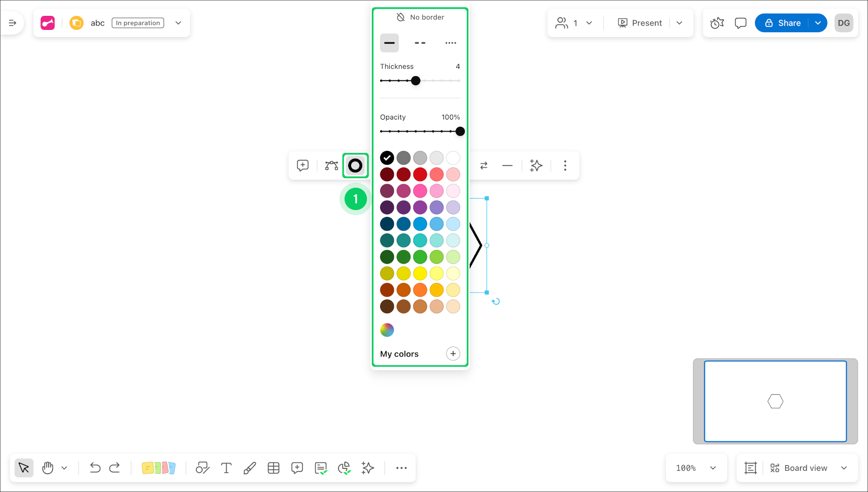Add a comment using the comment tool

(297, 468)
